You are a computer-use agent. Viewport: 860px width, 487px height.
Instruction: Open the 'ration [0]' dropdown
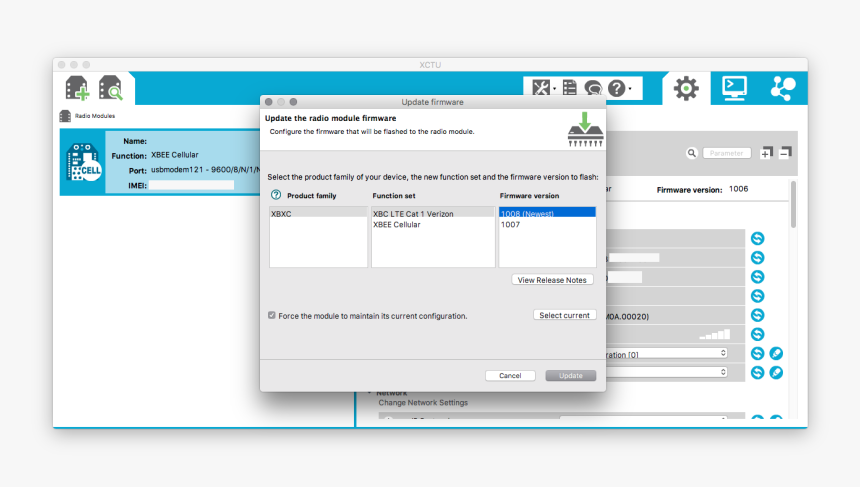click(x=667, y=353)
